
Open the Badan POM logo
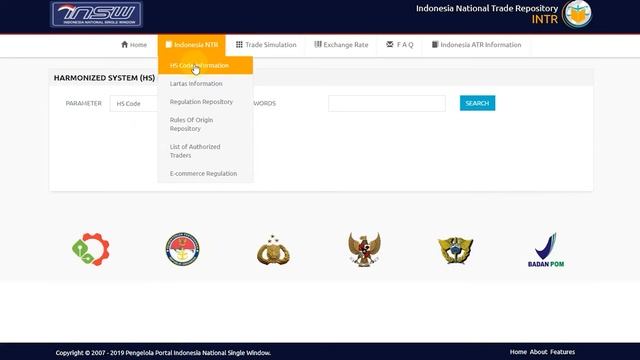tap(546, 250)
